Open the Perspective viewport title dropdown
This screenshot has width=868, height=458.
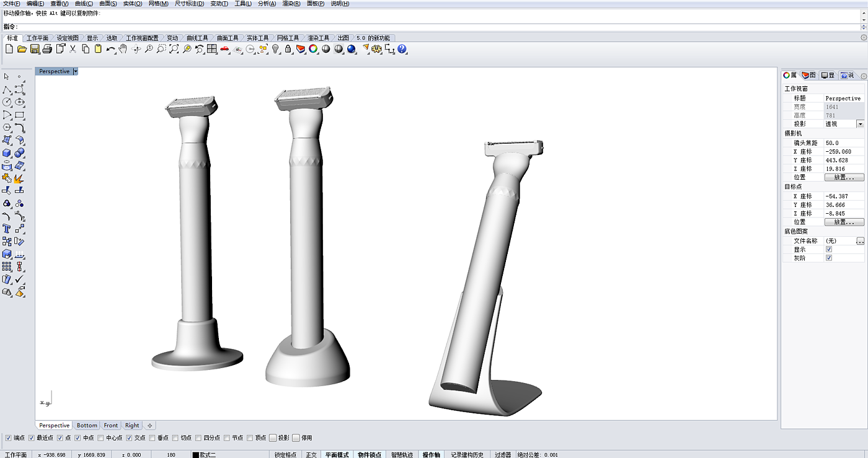coord(76,71)
